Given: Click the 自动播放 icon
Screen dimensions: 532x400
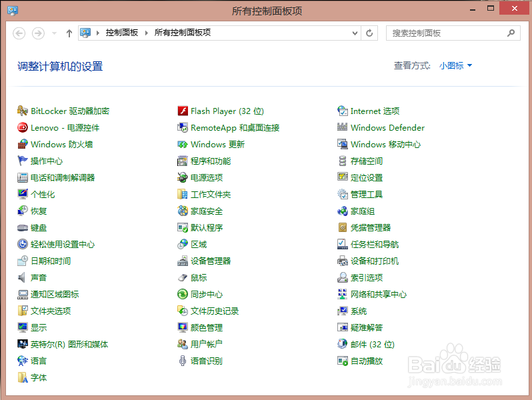Looking at the screenshot, I should [x=343, y=361].
